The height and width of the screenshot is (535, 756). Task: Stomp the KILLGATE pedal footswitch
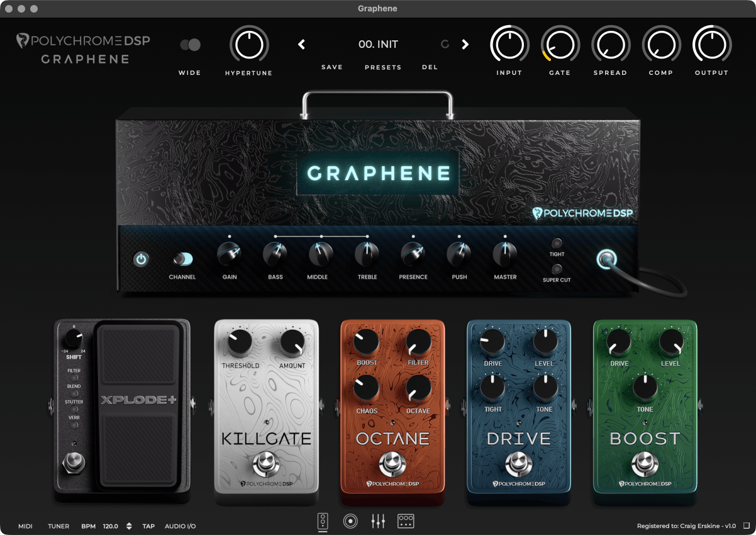266,465
